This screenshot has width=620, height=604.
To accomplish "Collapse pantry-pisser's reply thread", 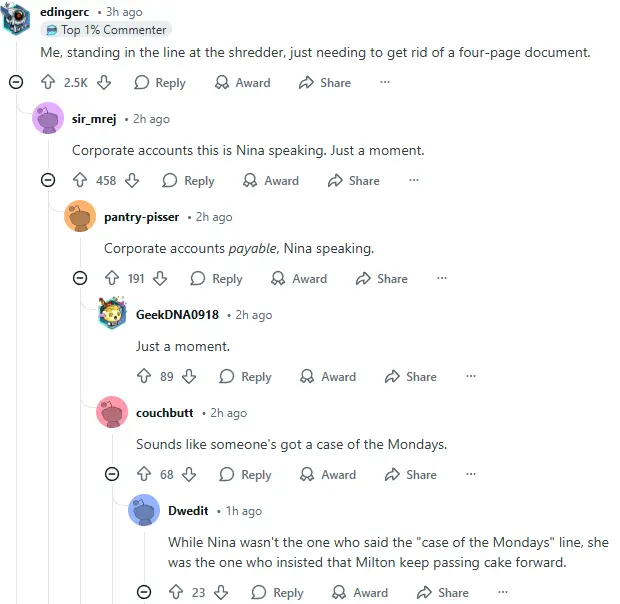I will 80,278.
